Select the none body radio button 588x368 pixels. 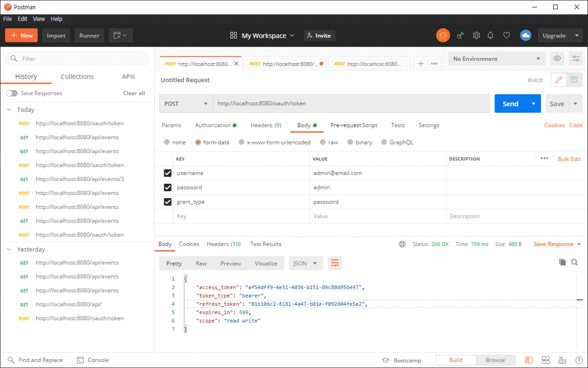(167, 142)
